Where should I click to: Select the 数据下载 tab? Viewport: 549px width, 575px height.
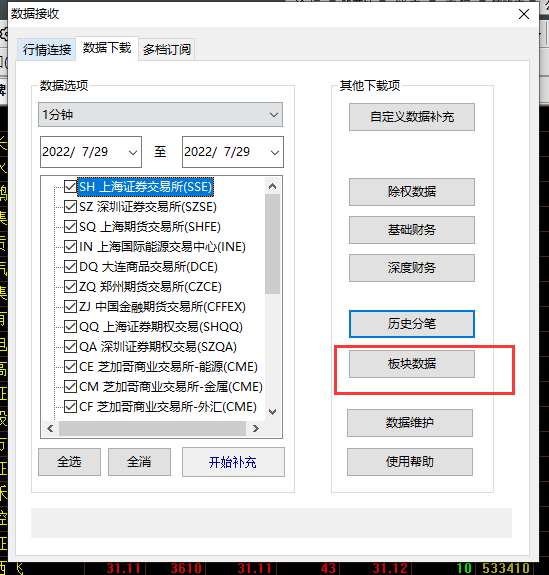tap(107, 48)
